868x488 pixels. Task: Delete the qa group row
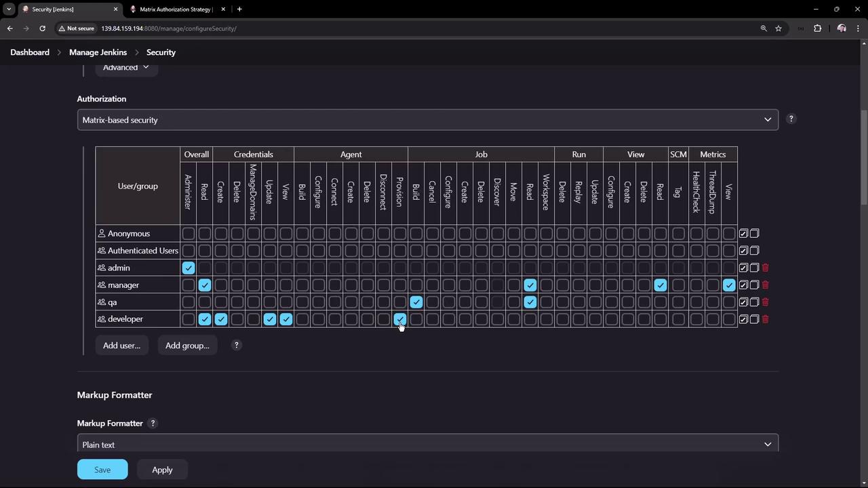[x=766, y=302]
